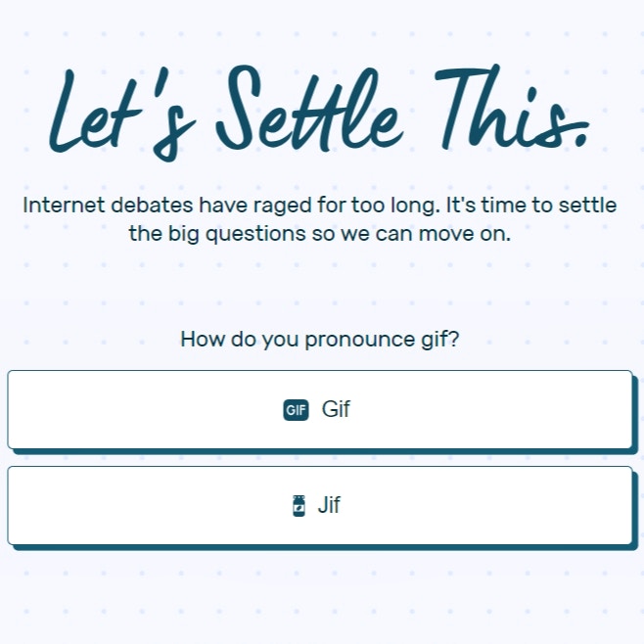The width and height of the screenshot is (644, 644).
Task: Select the "Jif" text label
Action: click(x=329, y=505)
